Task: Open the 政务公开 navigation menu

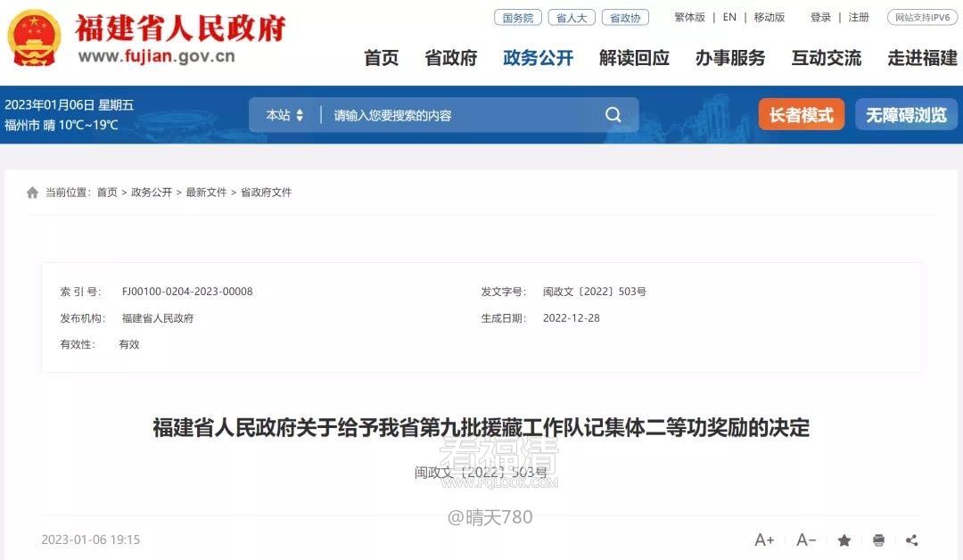Action: pos(538,58)
